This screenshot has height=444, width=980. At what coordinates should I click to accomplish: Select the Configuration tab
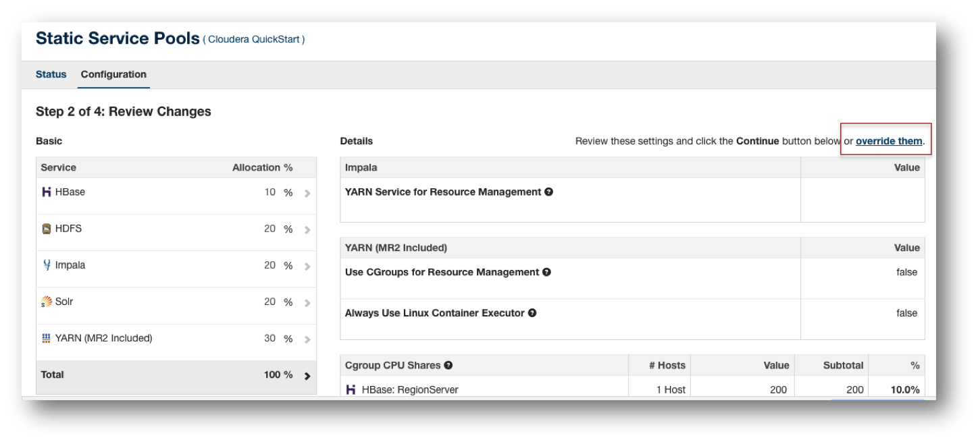click(x=113, y=75)
